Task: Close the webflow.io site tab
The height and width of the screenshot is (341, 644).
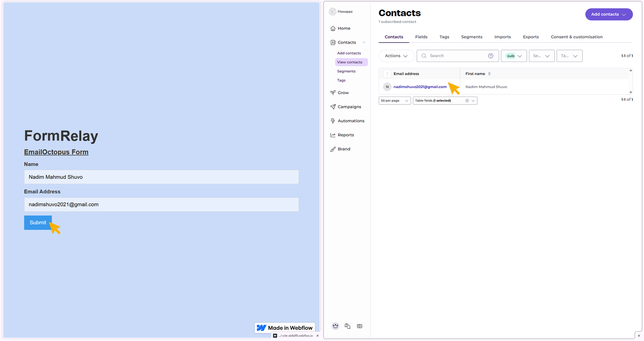Action: [318, 336]
